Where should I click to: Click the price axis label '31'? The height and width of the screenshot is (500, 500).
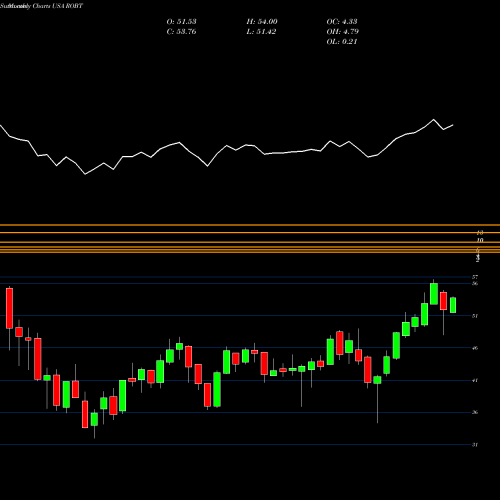[x=475, y=445]
